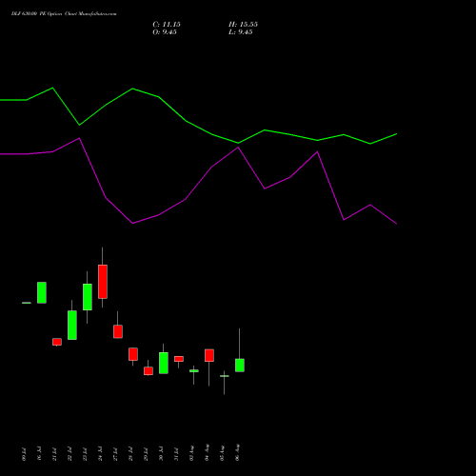Click the '16 Jul' date label
Image resolution: width=476 pixels, height=476 pixels.
pyautogui.click(x=39, y=454)
